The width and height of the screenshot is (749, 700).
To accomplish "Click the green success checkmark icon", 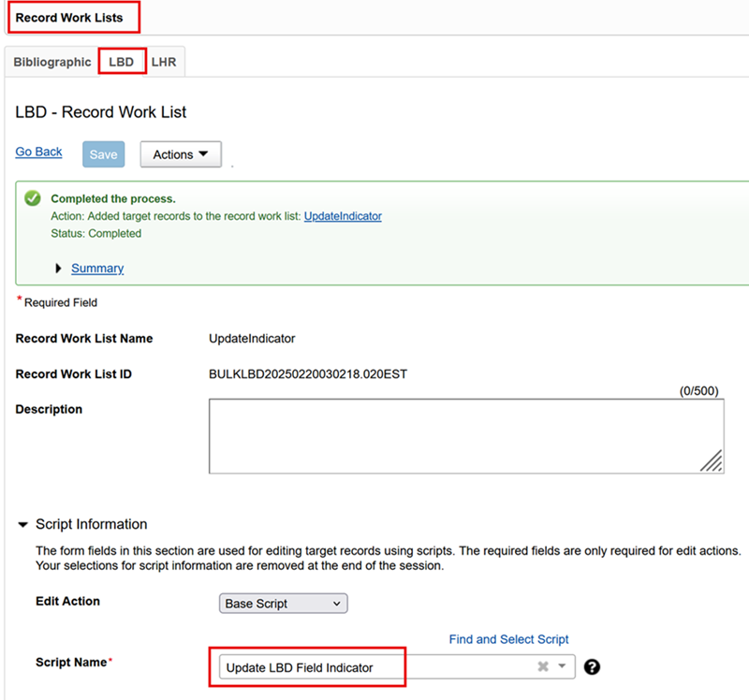I will 33,198.
